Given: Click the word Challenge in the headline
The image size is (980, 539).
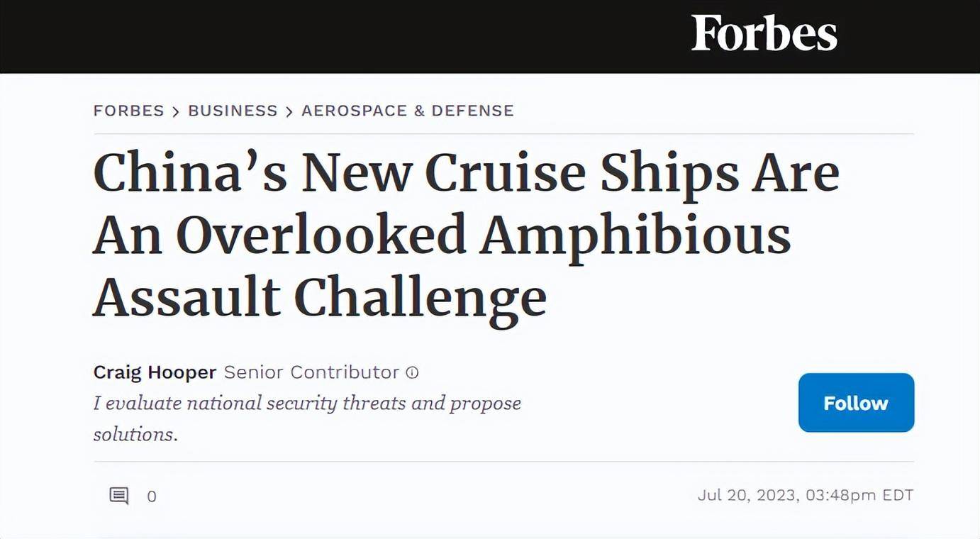Looking at the screenshot, I should (x=420, y=299).
